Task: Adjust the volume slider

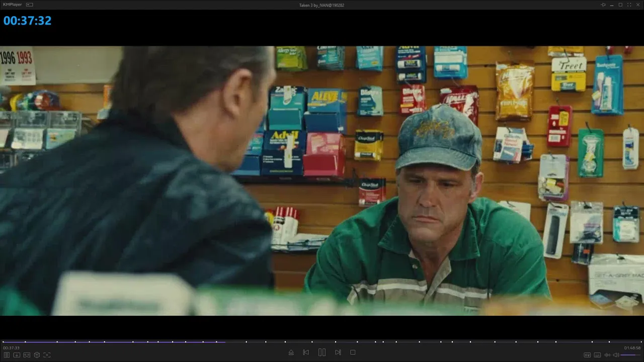Action: 631,355
